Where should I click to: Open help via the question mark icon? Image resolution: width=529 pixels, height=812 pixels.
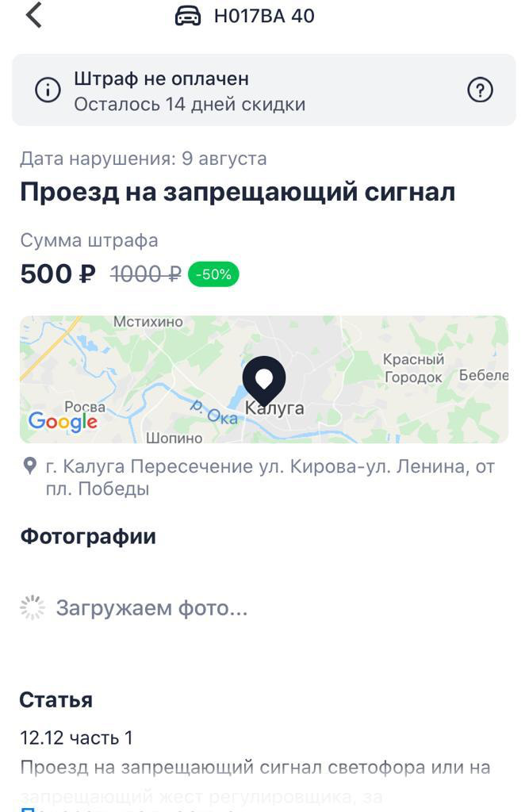click(x=480, y=90)
